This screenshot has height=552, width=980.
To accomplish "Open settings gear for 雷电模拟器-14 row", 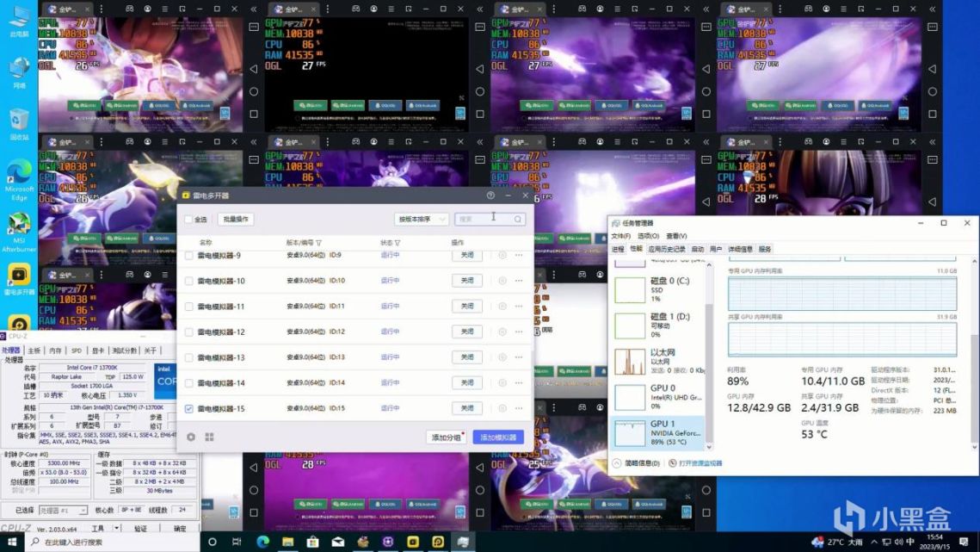I will [502, 382].
